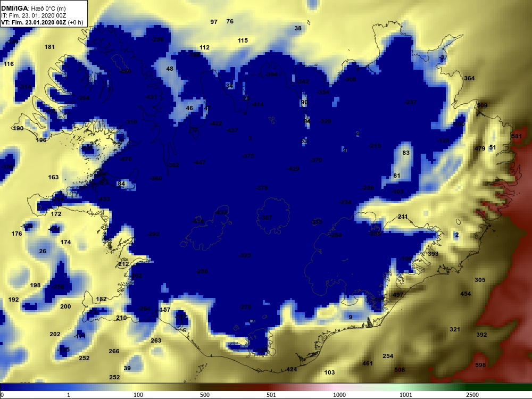Image resolution: width=532 pixels, height=399 pixels.
Task: Click the map value -378
Action: pos(262,188)
